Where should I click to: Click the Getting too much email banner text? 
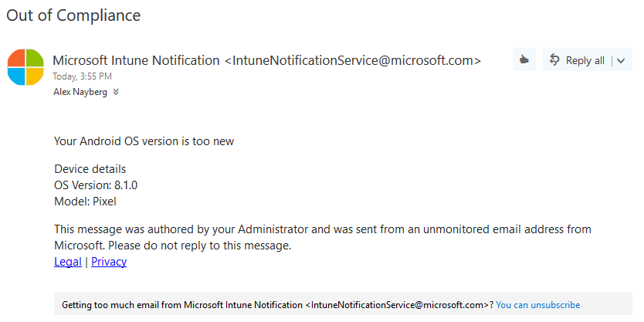[278, 305]
